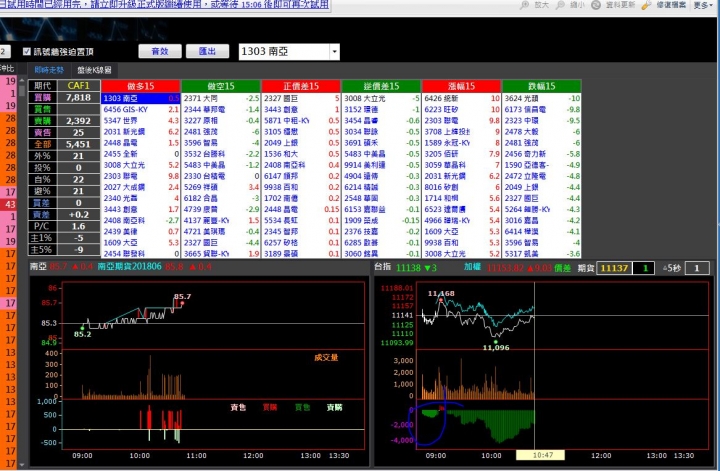Select the 1589 永冠-KY row

461,143
